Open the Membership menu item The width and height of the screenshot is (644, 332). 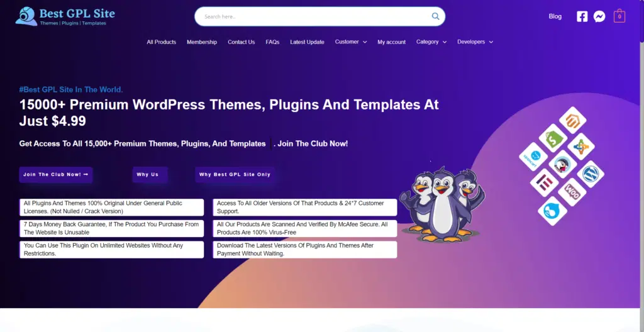tap(202, 42)
